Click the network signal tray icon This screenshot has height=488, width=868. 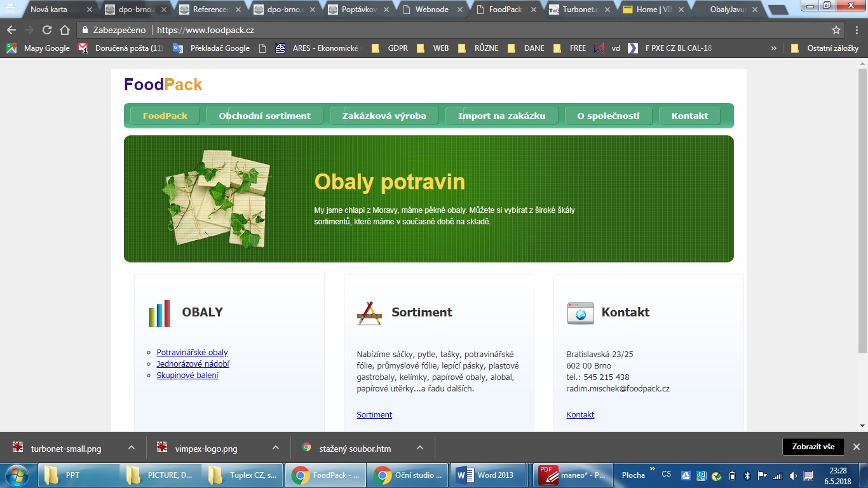pos(778,476)
